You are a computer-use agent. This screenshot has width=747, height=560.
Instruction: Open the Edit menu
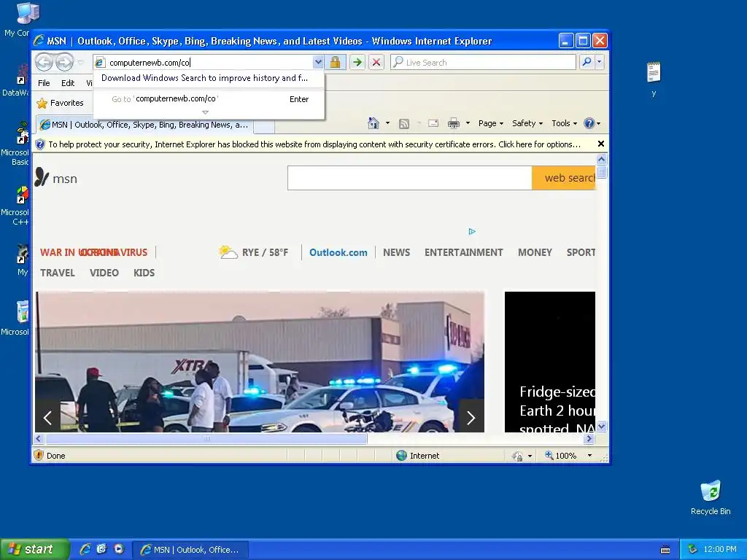(68, 83)
